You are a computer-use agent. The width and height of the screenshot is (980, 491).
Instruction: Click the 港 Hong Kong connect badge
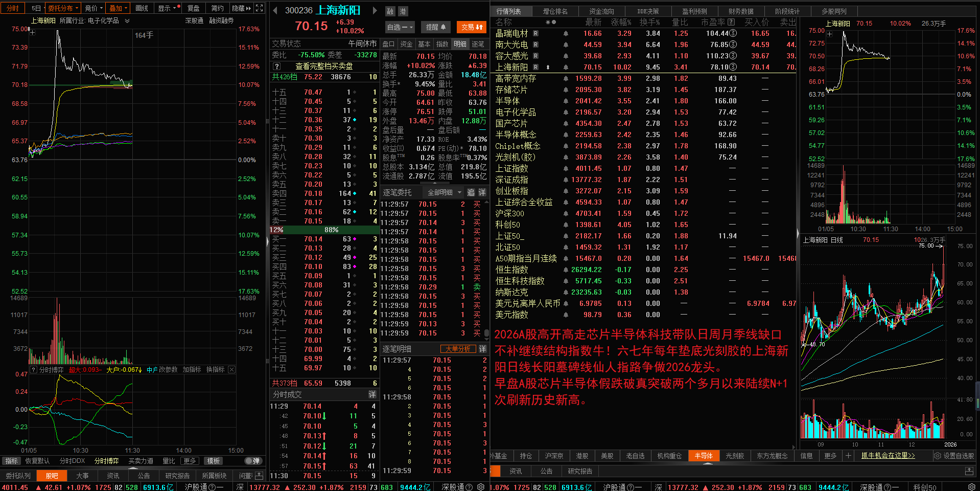pyautogui.click(x=403, y=11)
